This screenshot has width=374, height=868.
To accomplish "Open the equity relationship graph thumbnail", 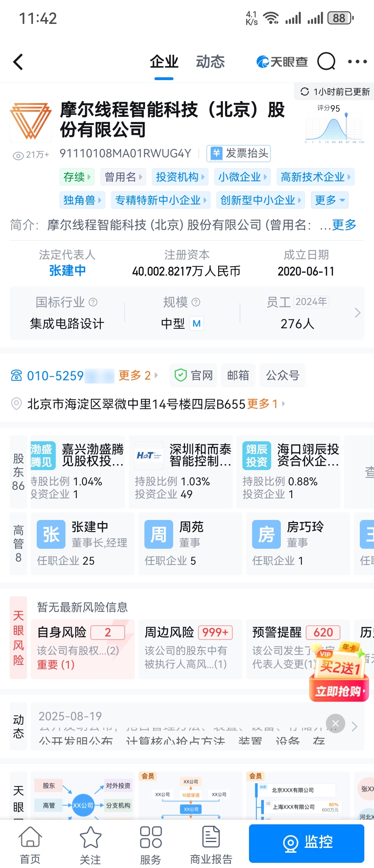I will coord(83,796).
